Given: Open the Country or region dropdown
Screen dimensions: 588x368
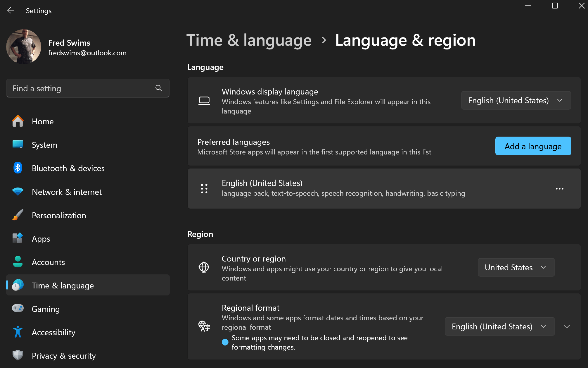Looking at the screenshot, I should (516, 267).
